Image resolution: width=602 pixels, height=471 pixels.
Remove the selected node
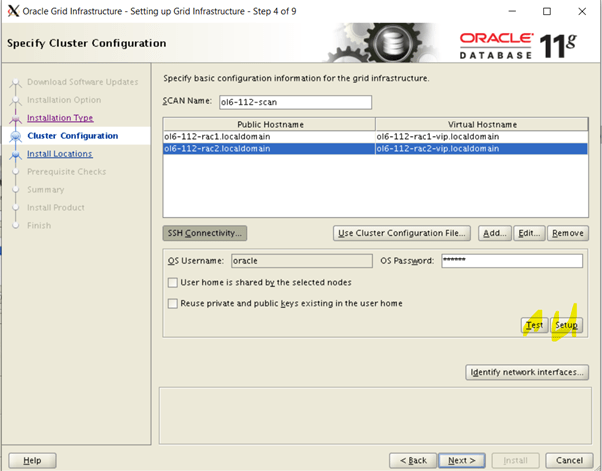tap(567, 233)
